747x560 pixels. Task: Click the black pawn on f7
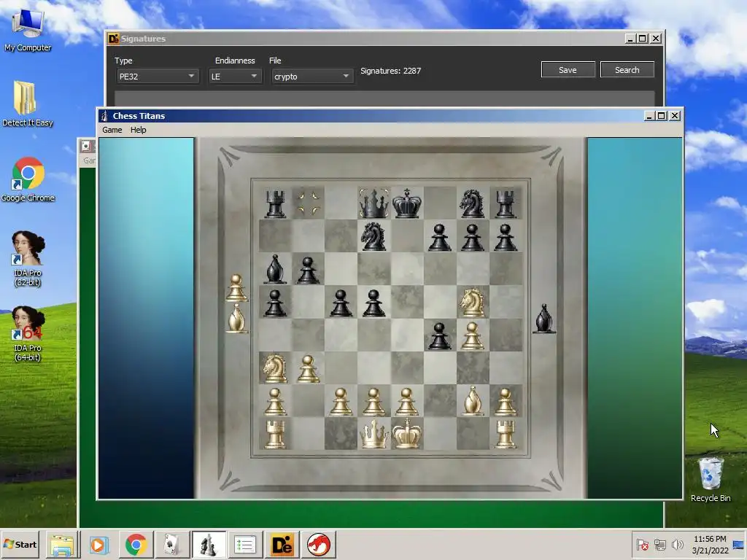pos(439,237)
